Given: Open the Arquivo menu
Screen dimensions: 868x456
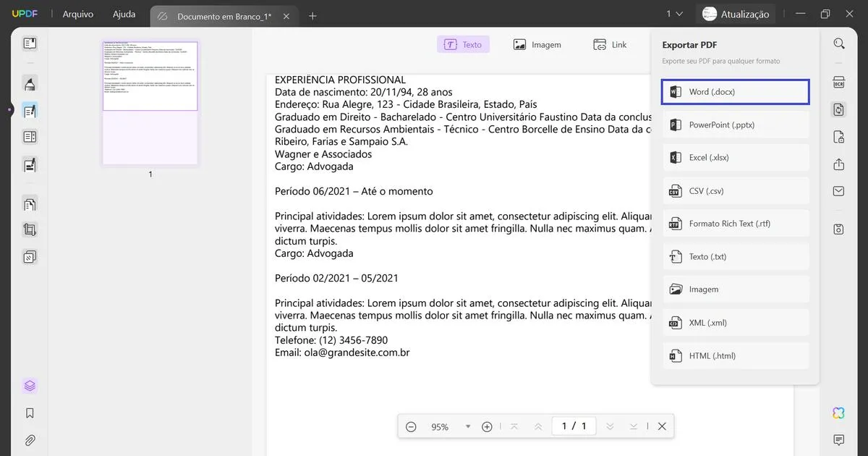Looking at the screenshot, I should (x=77, y=13).
